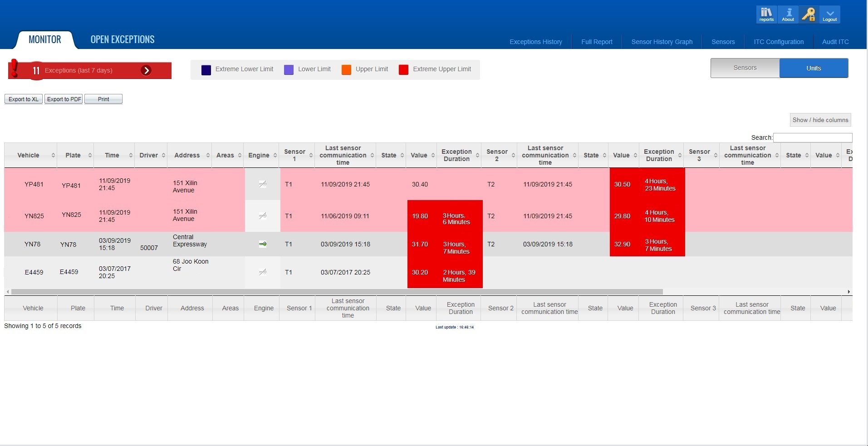Screen dimensions: 868x446
Task: Click the red exclamation alert icon
Action: tap(15, 68)
